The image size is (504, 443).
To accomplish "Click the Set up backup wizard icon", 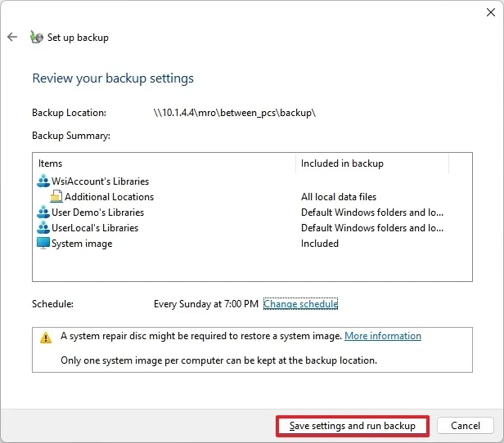I will pyautogui.click(x=36, y=37).
